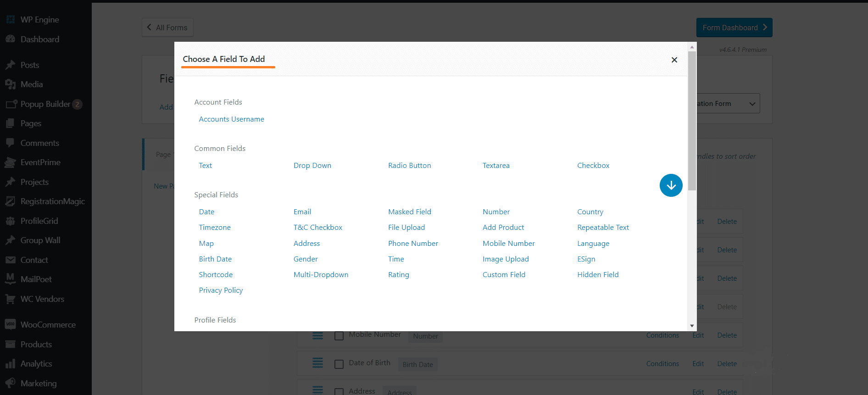Screen dimensions: 868x395
Task: Click the EventPrime sidebar icon
Action: 10,162
